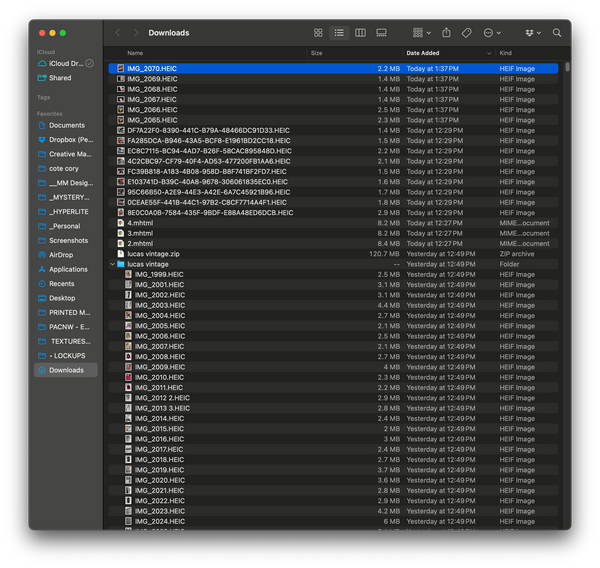The height and width of the screenshot is (568, 600).
Task: Open the Dropbox sidebar item
Action: [65, 140]
